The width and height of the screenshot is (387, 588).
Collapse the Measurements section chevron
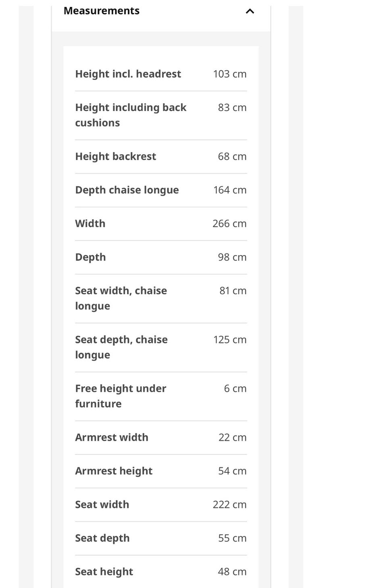pos(250,11)
